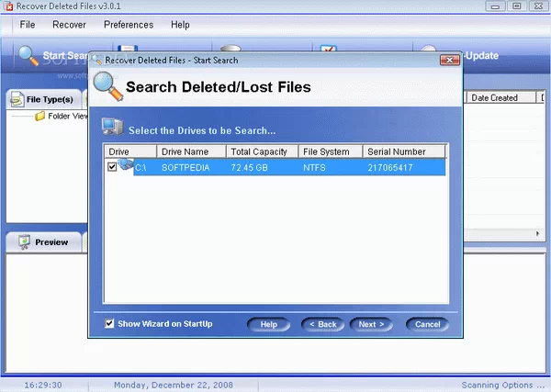
Task: Click the Cancel button
Action: tap(427, 324)
